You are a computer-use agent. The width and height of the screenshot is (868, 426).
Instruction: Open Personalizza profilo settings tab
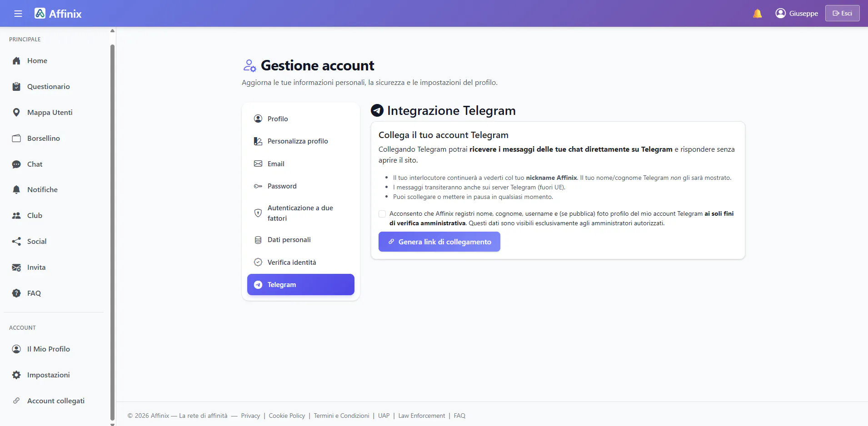301,141
